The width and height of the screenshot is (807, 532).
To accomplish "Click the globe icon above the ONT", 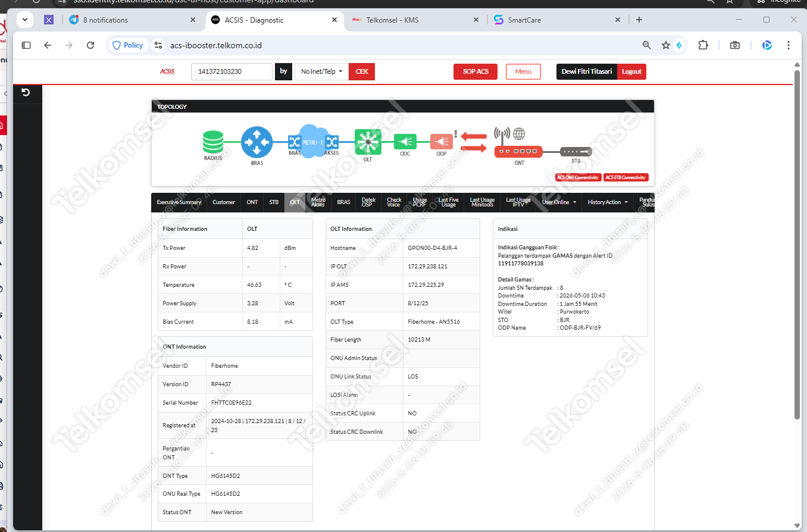I will [x=519, y=133].
